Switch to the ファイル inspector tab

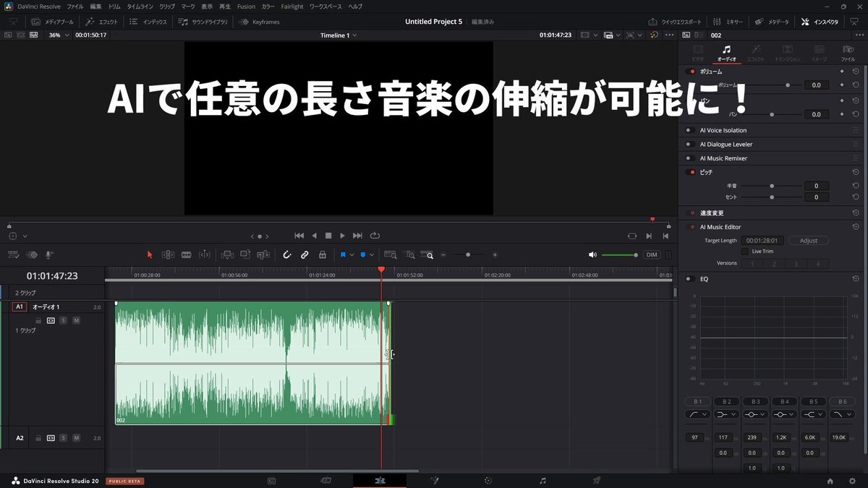pos(848,53)
